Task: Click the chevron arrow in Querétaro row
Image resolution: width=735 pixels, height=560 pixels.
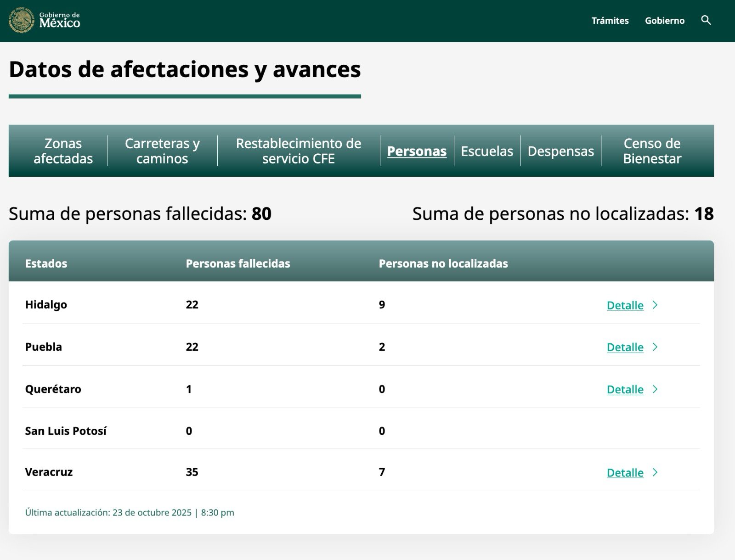Action: pos(656,389)
